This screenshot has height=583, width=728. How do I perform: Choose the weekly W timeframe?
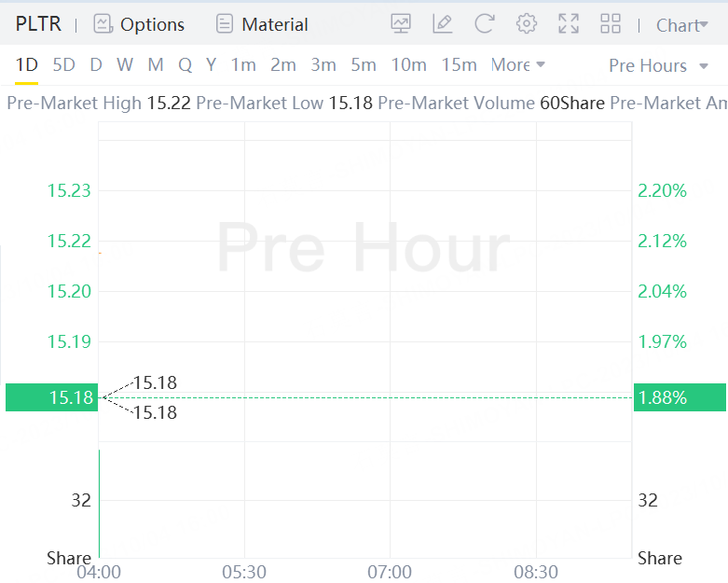125,64
